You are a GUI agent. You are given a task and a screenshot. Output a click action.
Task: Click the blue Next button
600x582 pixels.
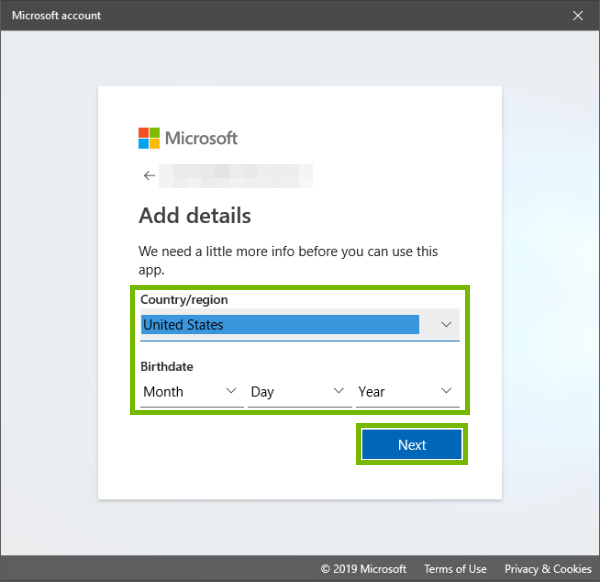tap(412, 445)
